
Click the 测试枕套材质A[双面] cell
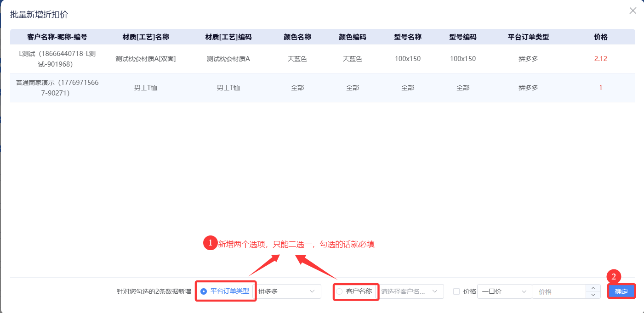tap(146, 59)
